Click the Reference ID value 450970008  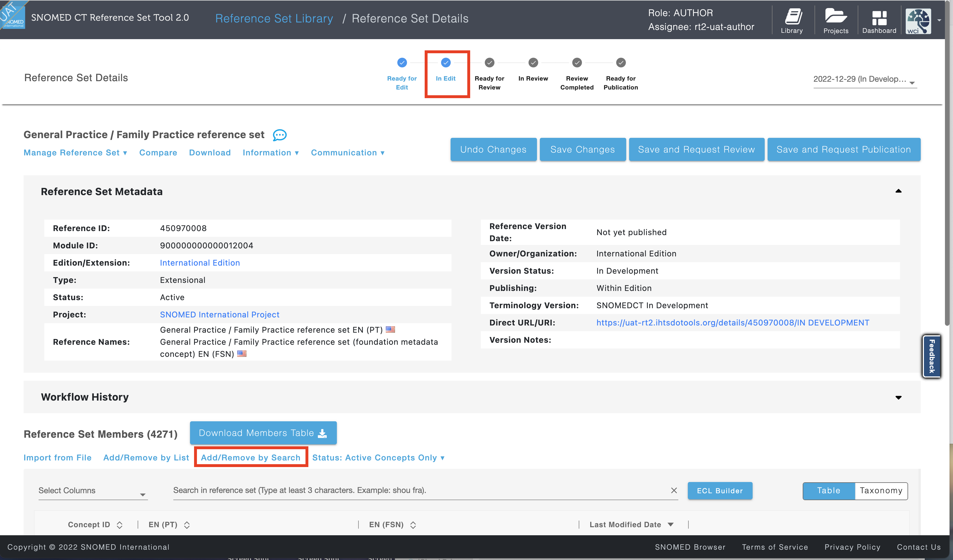(x=183, y=228)
